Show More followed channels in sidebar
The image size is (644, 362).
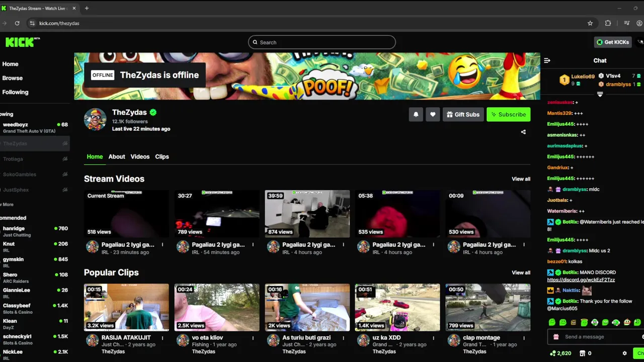[x=7, y=205]
